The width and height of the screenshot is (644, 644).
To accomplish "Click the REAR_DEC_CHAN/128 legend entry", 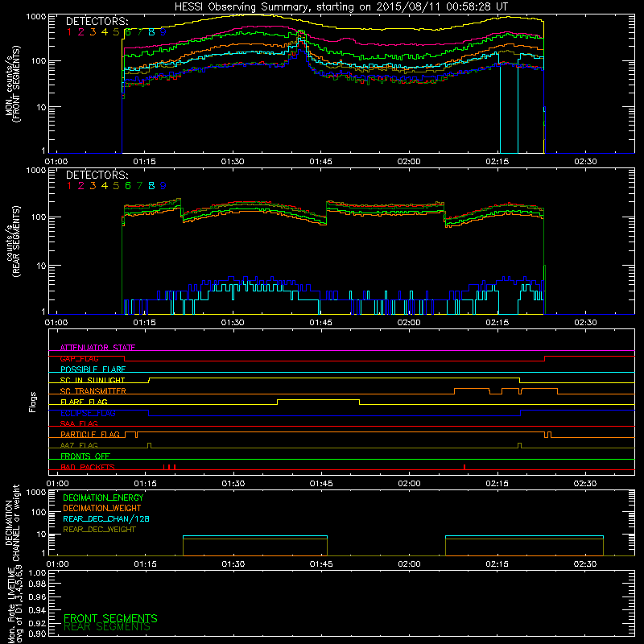I will (106, 518).
